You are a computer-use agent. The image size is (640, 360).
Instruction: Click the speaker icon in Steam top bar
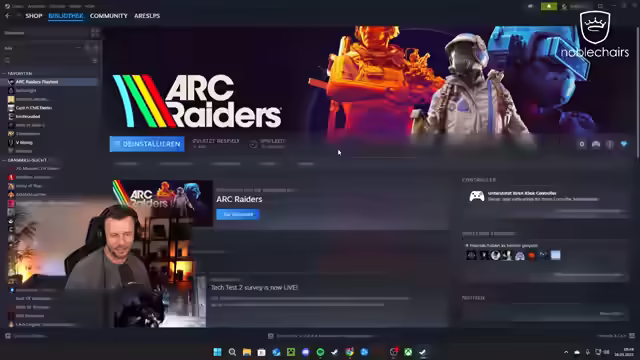click(530, 6)
